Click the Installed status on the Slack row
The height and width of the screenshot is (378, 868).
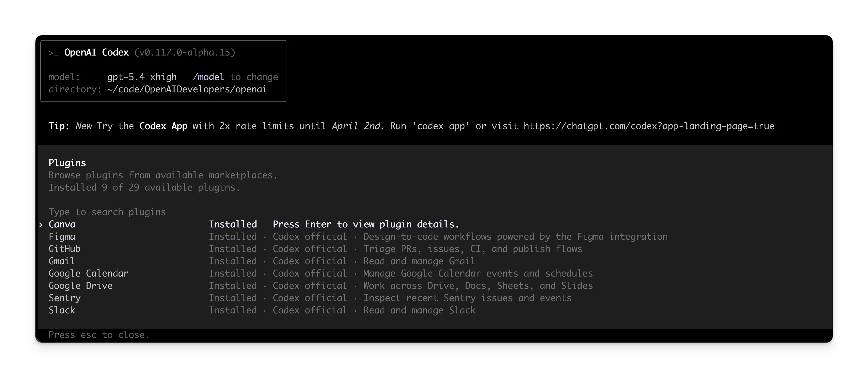pyautogui.click(x=233, y=310)
